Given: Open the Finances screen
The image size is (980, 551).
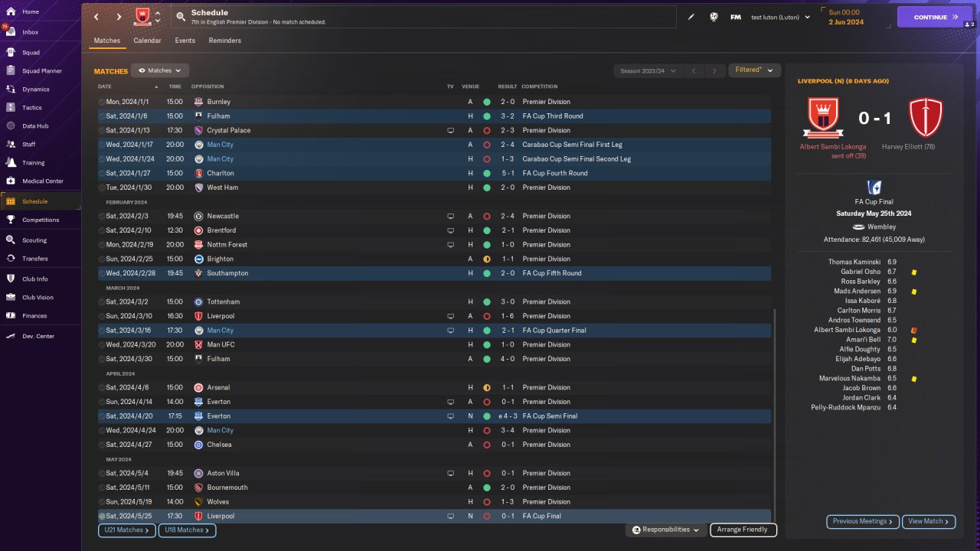Looking at the screenshot, I should pos(34,315).
